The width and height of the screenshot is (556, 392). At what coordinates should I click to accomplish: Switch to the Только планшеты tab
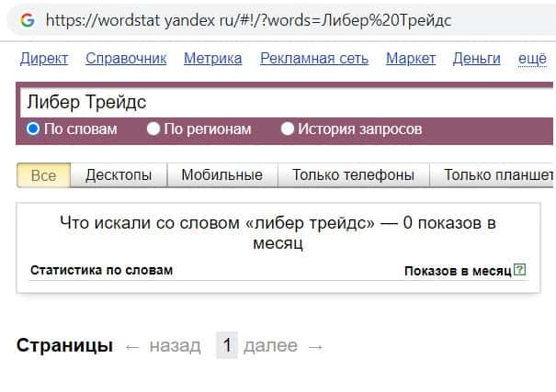(493, 175)
